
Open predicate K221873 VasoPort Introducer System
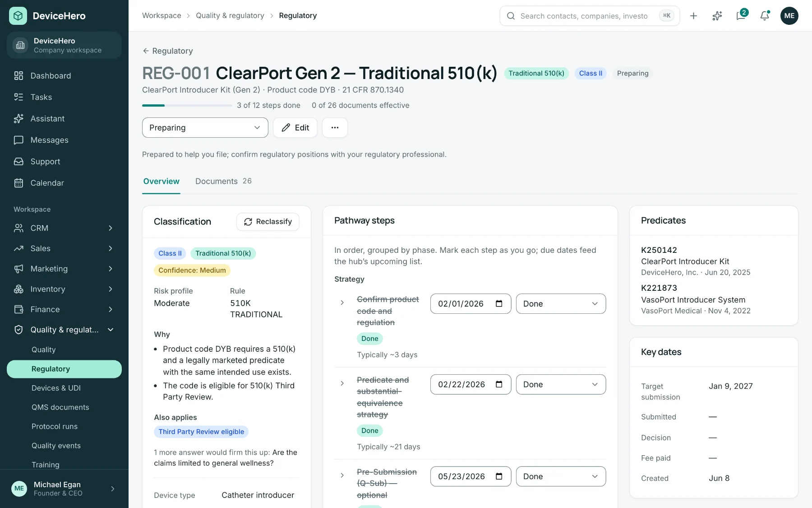tap(696, 299)
